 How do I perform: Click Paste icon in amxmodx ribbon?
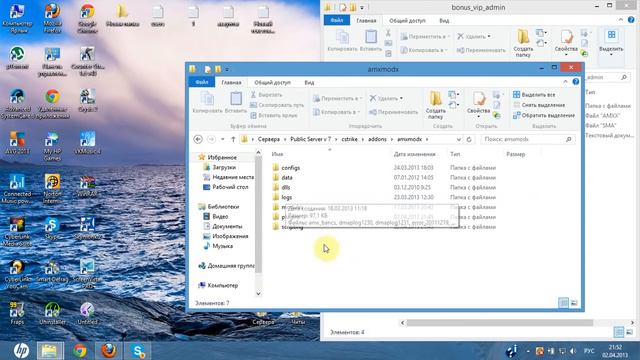tap(236, 98)
